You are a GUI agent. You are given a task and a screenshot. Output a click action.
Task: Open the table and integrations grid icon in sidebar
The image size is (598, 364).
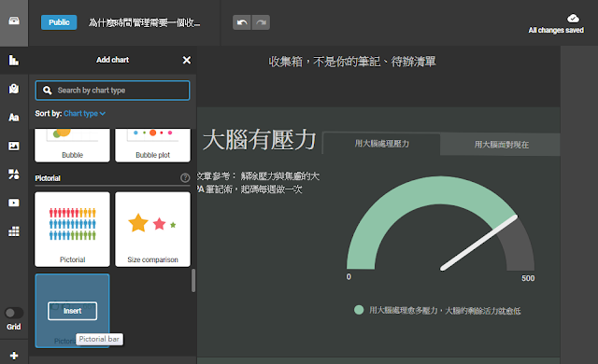point(14,231)
